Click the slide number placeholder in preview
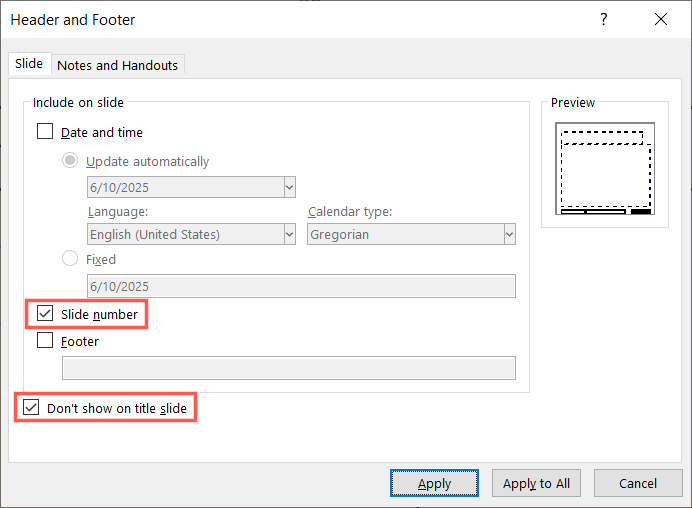692x508 pixels. tap(641, 211)
